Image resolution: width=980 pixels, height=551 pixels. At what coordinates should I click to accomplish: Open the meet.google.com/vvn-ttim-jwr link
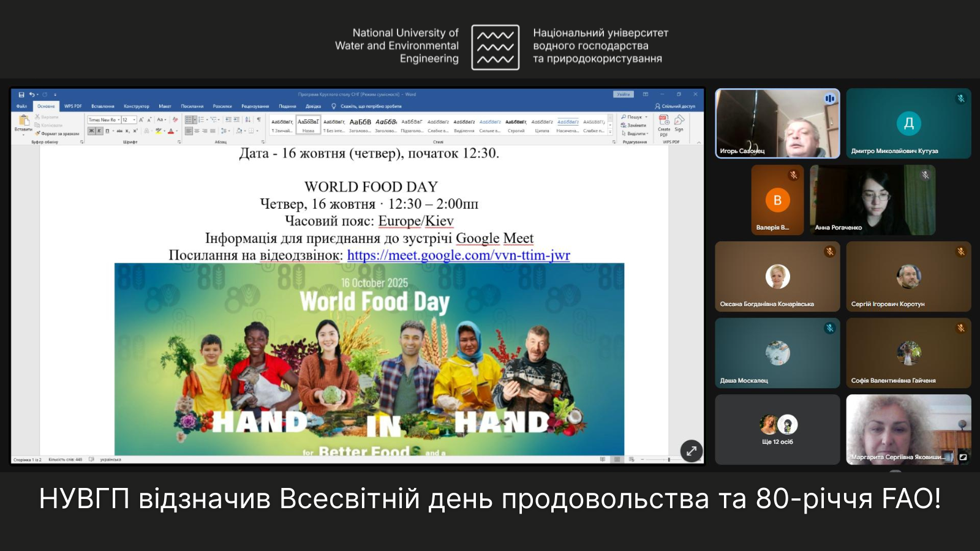point(458,255)
